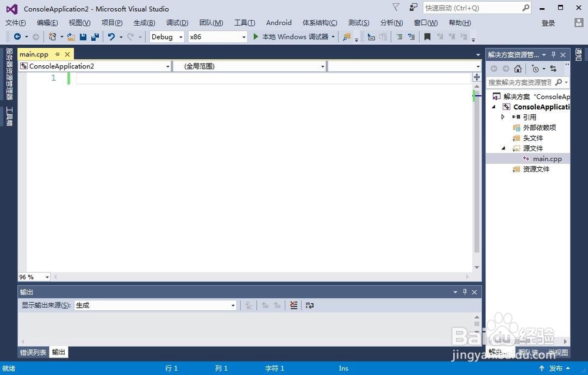Expand the 引用 node in Solution Explorer
The height and width of the screenshot is (375, 588).
tap(503, 117)
